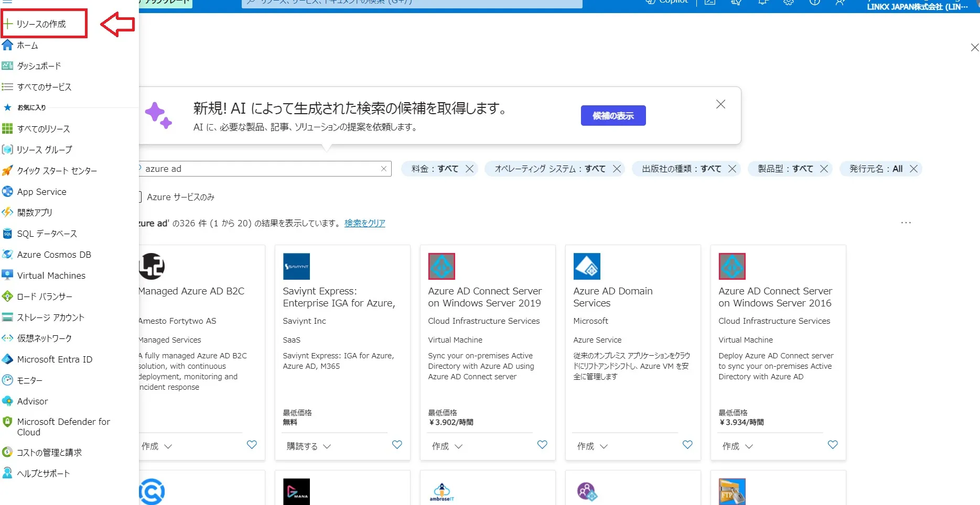Open ダッシュボード in the sidebar
Viewport: 980px width, 505px height.
click(x=39, y=66)
